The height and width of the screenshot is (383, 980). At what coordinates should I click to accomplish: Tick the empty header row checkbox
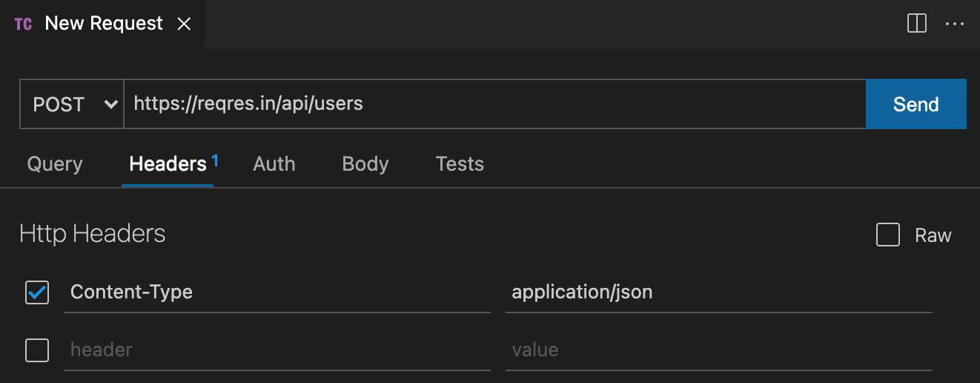coord(37,350)
